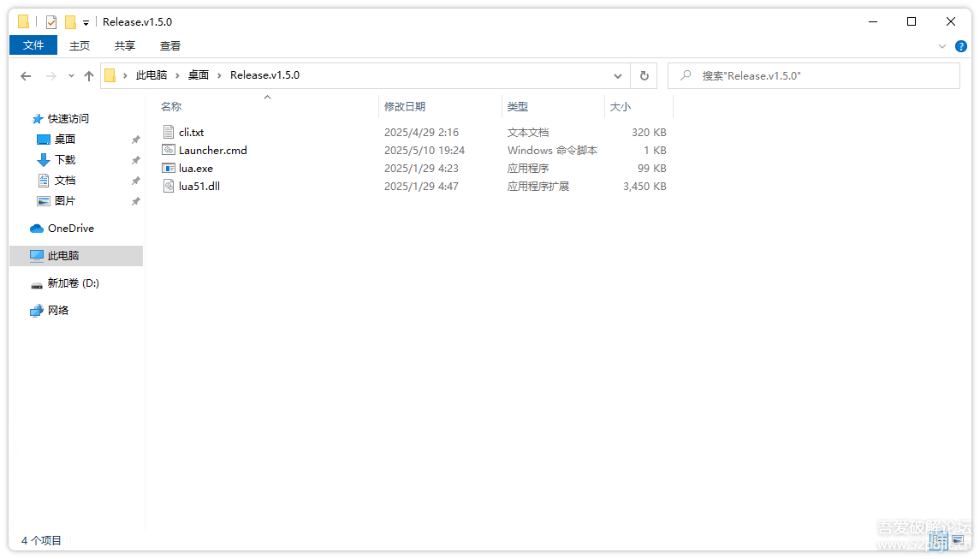Open the 文件 menu

33,45
